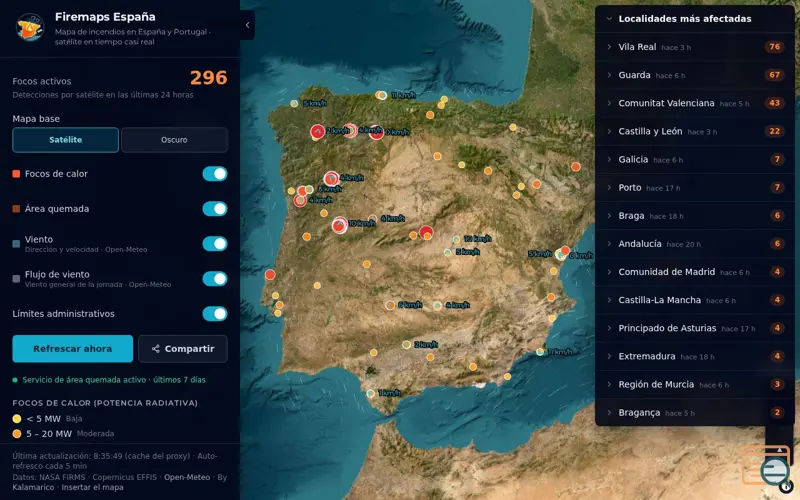The height and width of the screenshot is (500, 800).
Task: Click the Firemaps España logo icon
Action: [30, 27]
